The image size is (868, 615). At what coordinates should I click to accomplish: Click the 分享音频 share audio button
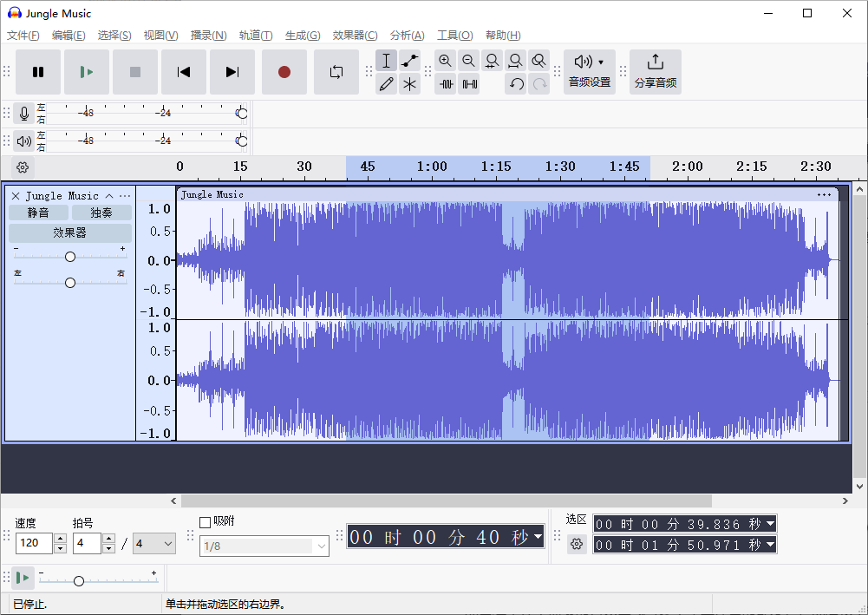click(x=656, y=71)
